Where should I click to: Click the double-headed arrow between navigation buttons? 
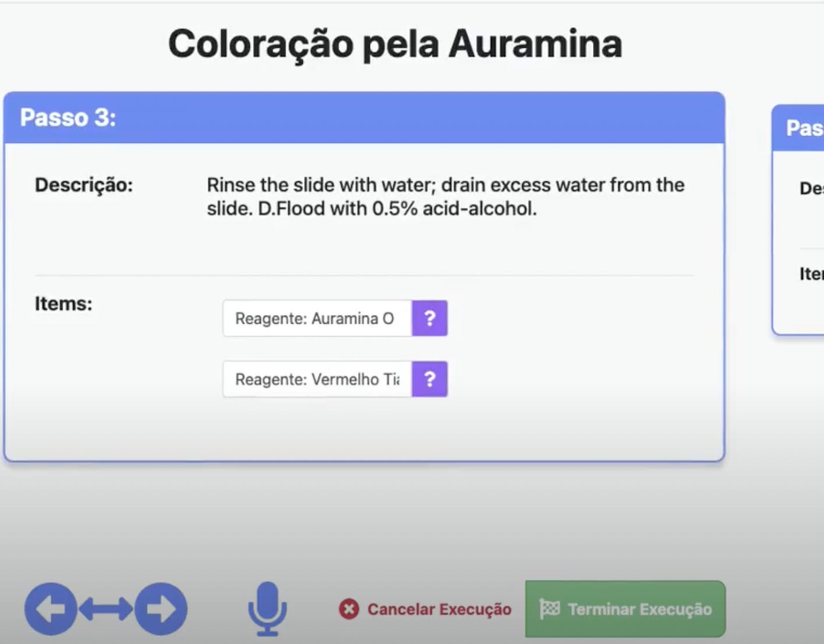tap(106, 610)
